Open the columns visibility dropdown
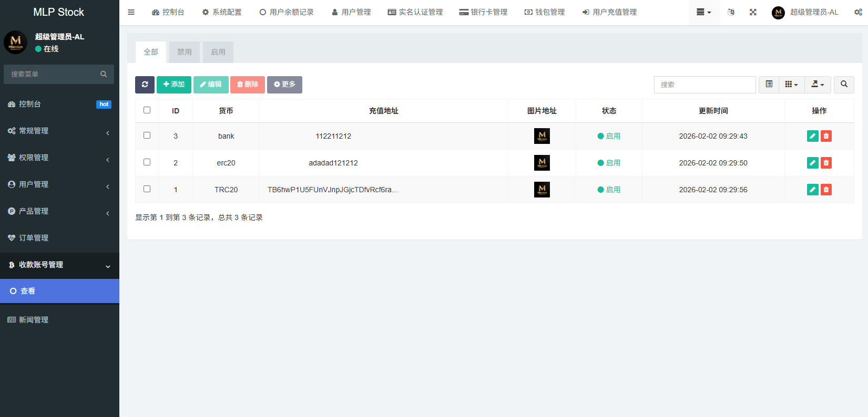Screen dimensions: 868x417 [791, 85]
